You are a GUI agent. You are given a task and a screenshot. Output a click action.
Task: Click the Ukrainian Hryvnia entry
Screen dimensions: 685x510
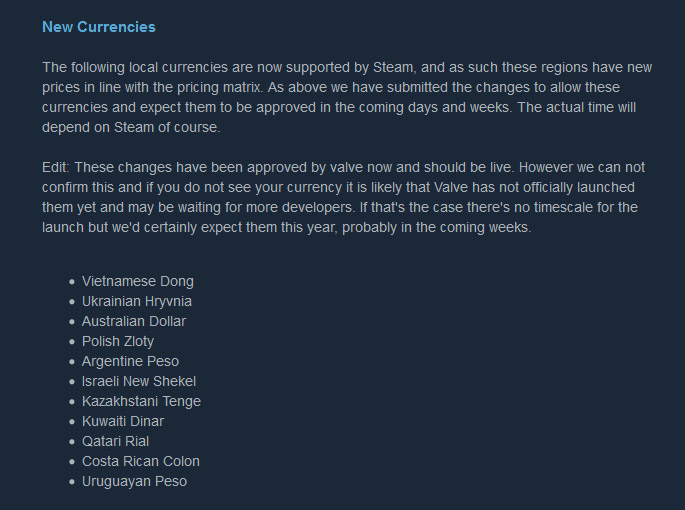coord(137,301)
